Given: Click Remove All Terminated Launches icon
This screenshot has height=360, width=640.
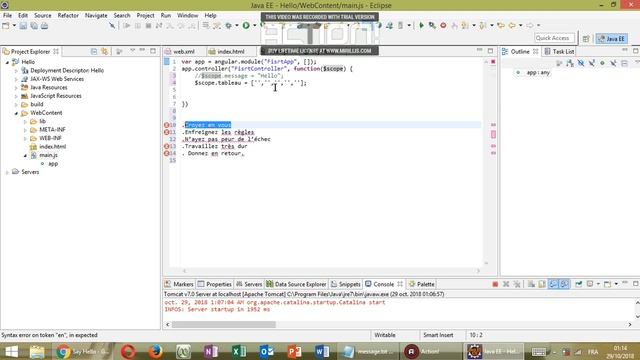Looking at the screenshot, I should [517, 284].
